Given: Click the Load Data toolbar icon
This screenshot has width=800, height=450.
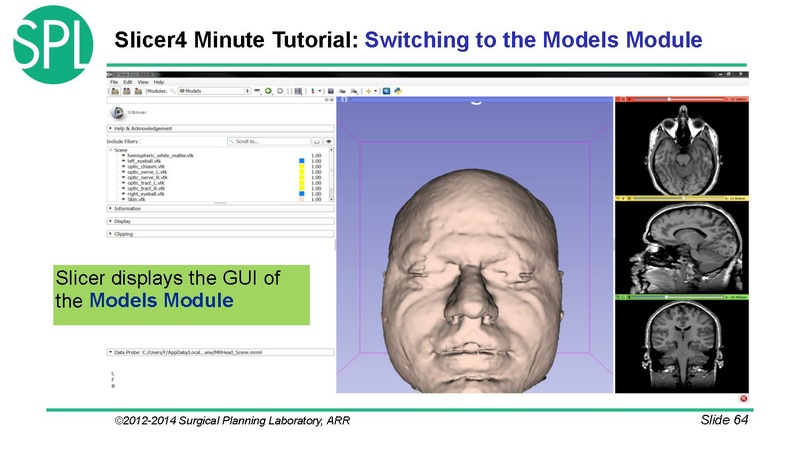Looking at the screenshot, I should tap(115, 91).
